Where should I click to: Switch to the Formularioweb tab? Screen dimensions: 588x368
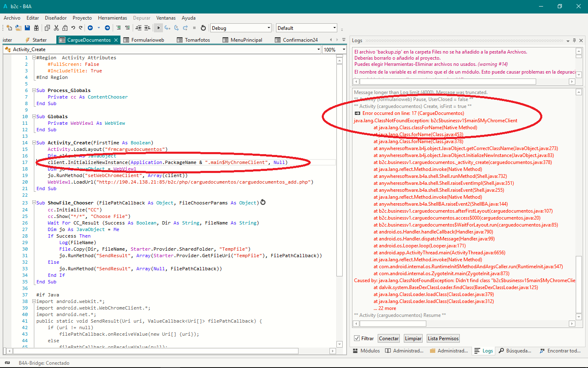(x=147, y=40)
